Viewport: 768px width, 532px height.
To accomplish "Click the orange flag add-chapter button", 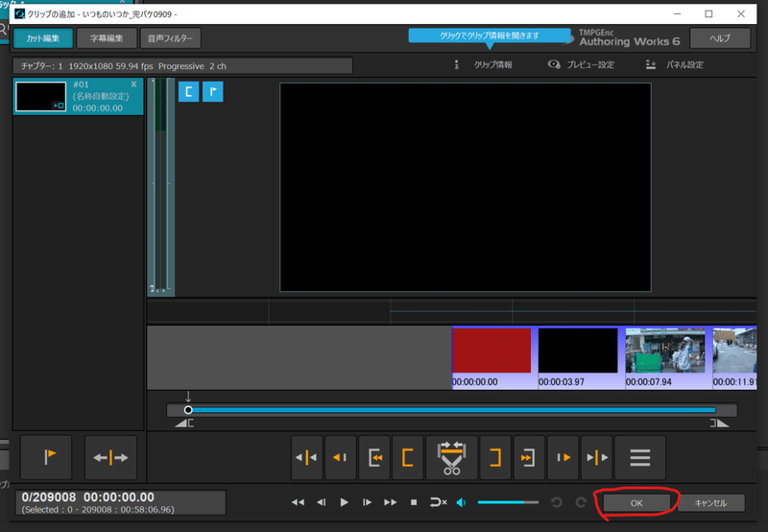I will tap(46, 457).
